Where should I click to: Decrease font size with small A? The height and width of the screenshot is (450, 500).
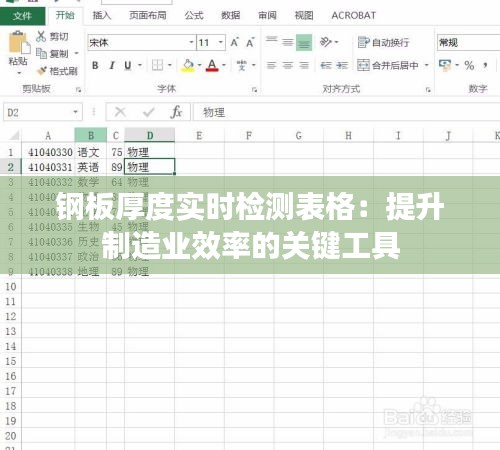click(250, 43)
